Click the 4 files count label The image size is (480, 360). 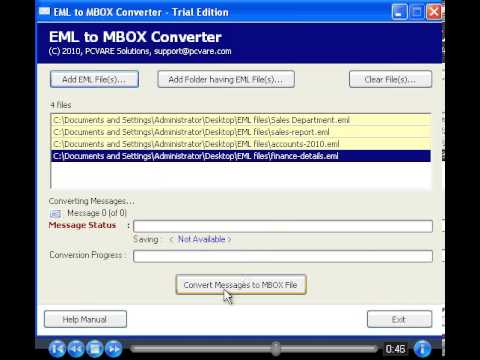point(61,105)
